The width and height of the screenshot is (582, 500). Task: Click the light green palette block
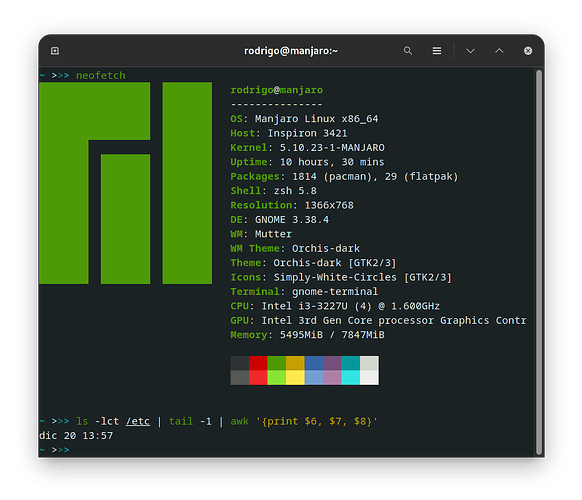pyautogui.click(x=277, y=378)
